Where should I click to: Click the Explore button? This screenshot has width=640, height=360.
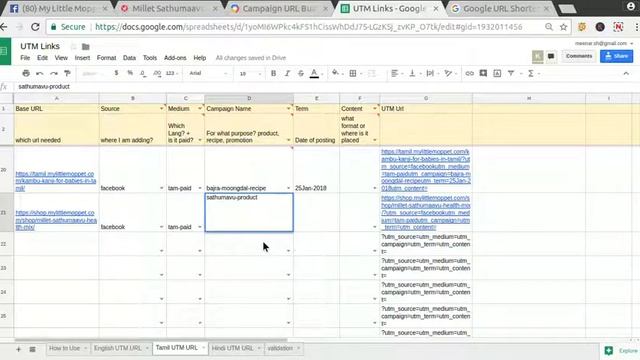click(x=621, y=351)
